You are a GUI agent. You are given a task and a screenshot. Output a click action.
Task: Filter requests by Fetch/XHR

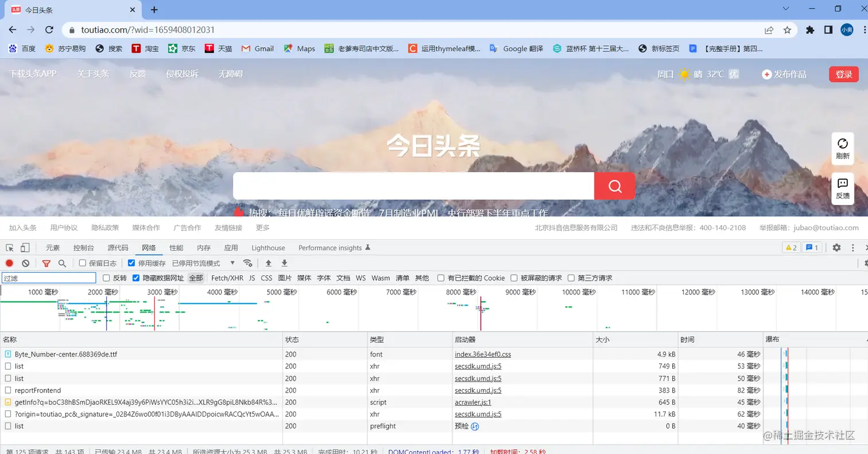(227, 278)
